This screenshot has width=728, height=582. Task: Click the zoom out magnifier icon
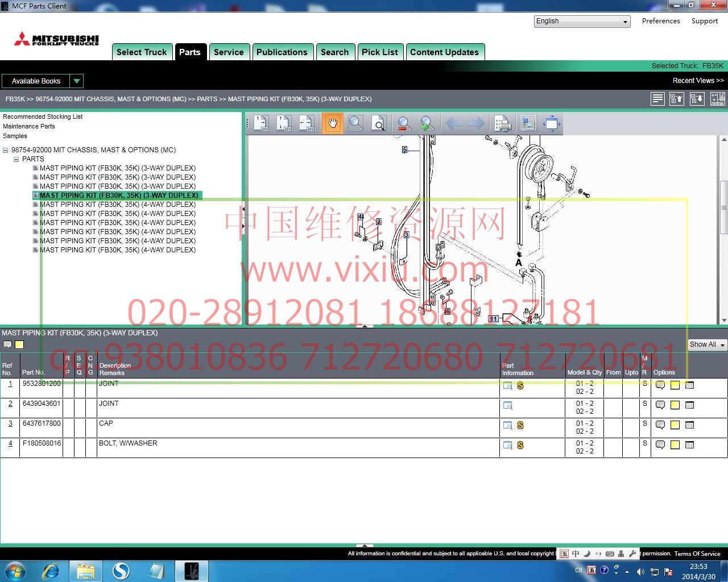pos(404,123)
